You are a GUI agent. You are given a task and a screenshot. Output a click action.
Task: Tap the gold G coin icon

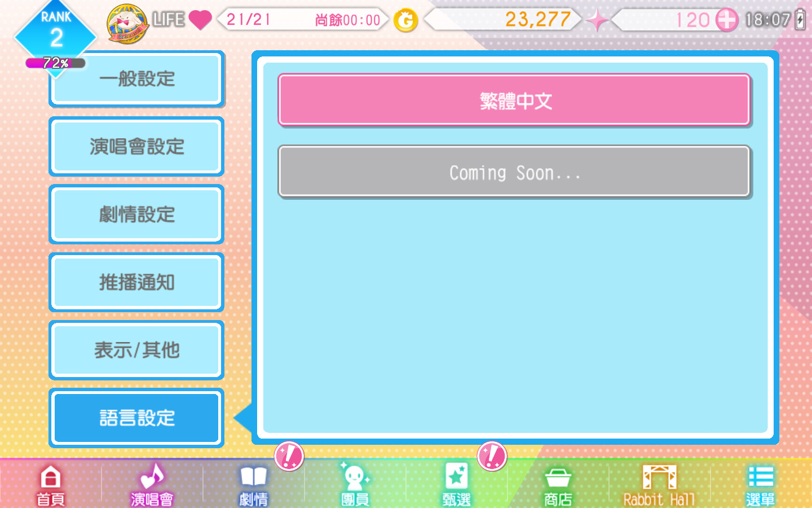[x=405, y=21]
